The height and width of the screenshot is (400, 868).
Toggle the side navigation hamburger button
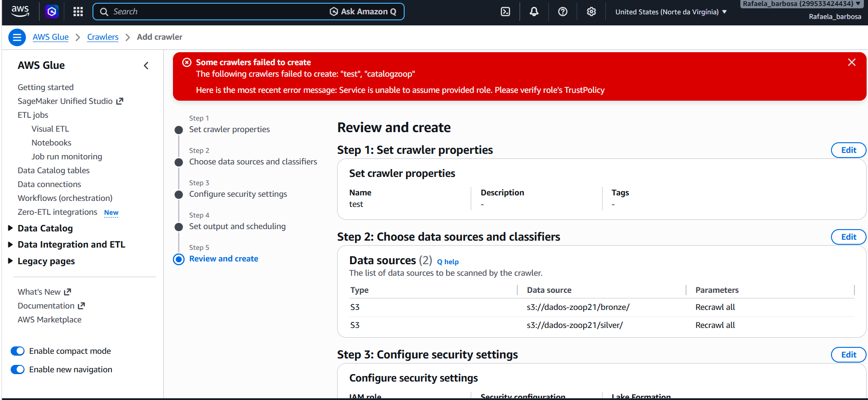click(x=17, y=37)
